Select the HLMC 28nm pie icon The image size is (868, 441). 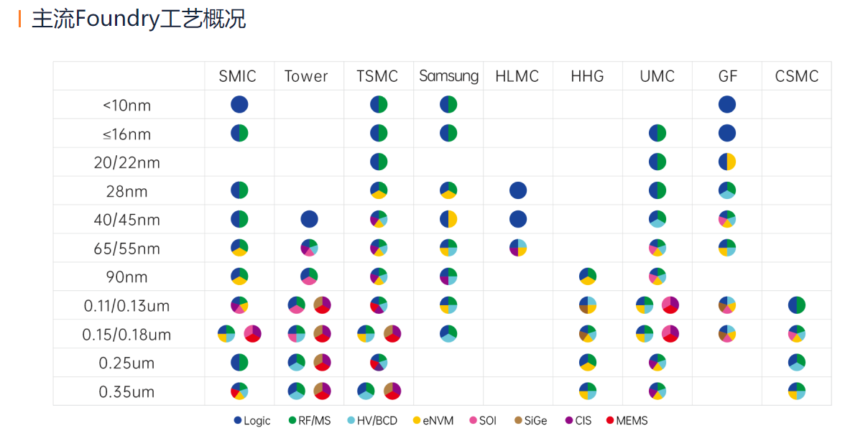tap(517, 190)
